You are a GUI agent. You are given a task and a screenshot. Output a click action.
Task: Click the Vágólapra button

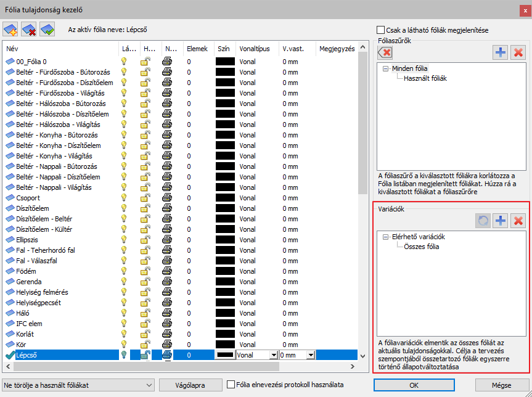point(191,385)
